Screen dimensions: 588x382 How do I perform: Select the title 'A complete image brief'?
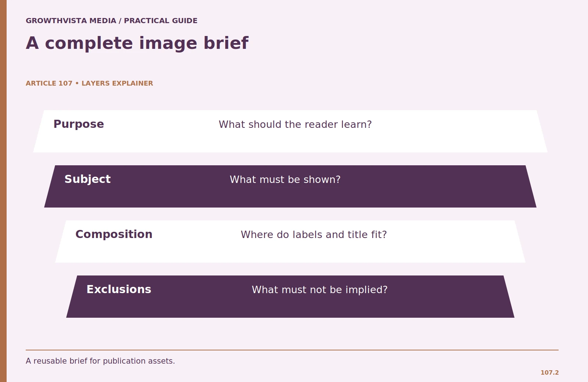tap(137, 43)
